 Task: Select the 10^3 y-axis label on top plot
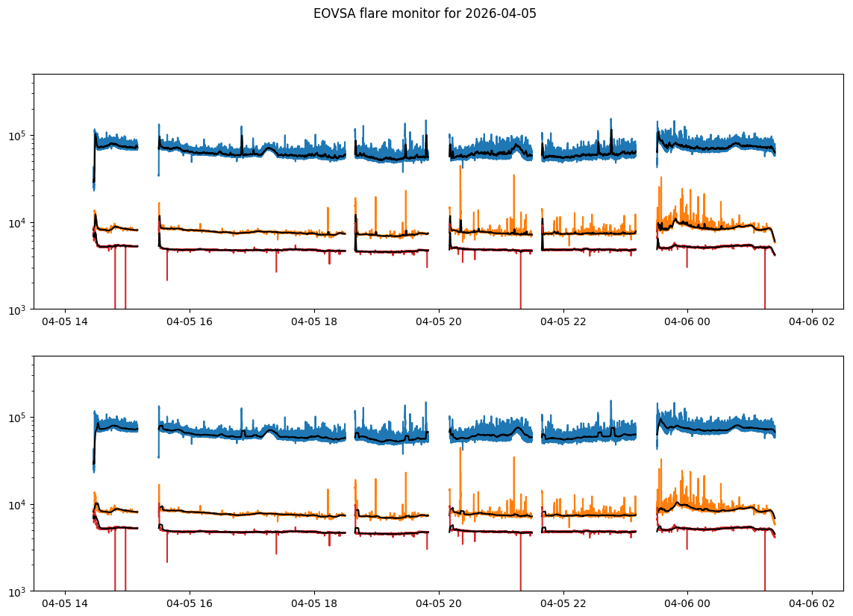(x=19, y=309)
